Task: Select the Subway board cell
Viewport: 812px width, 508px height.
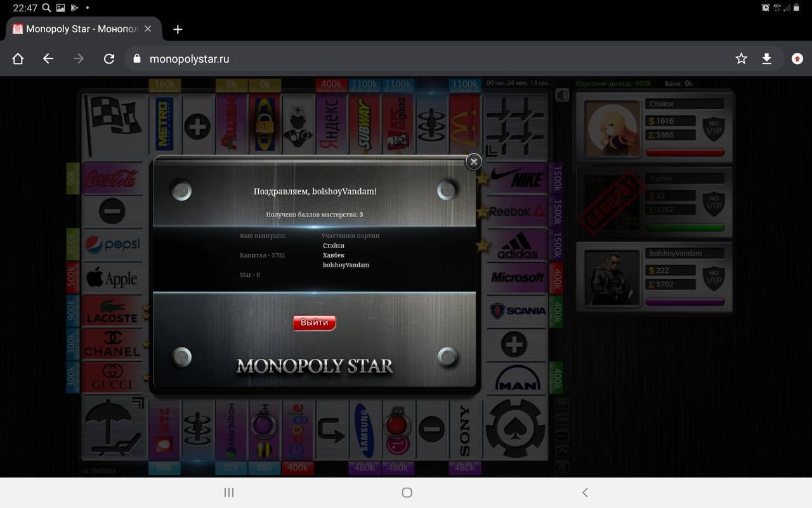Action: click(x=364, y=125)
